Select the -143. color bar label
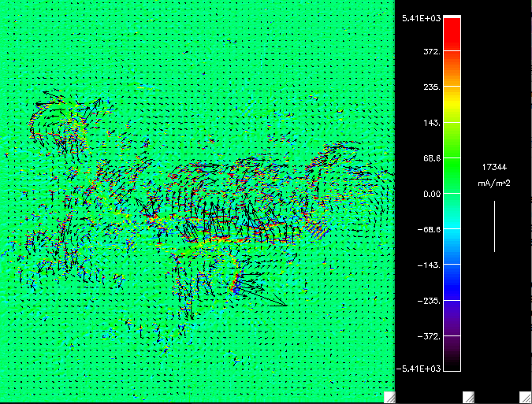This screenshot has height=404, width=532. click(x=430, y=265)
